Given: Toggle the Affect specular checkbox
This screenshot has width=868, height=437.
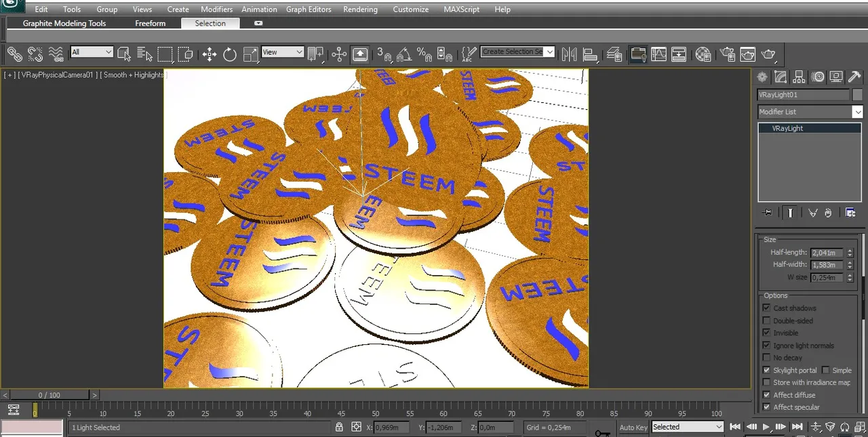Looking at the screenshot, I should 767,407.
